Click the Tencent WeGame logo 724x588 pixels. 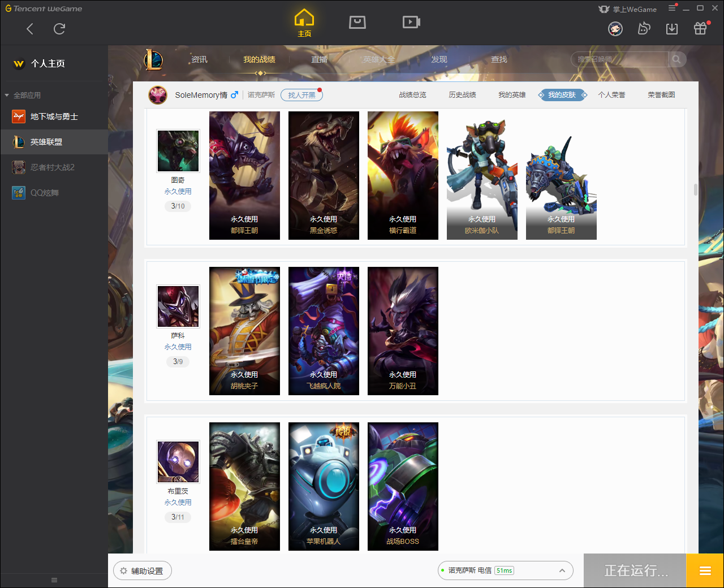tap(44, 8)
